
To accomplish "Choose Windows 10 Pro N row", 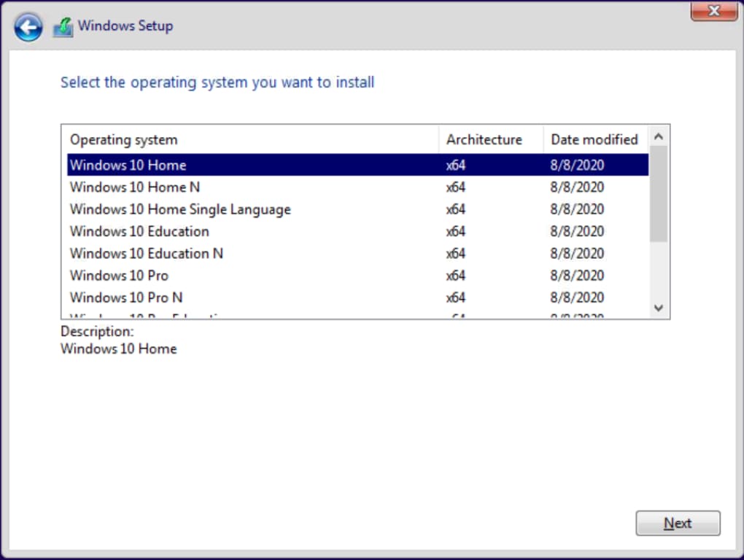I will (x=126, y=297).
